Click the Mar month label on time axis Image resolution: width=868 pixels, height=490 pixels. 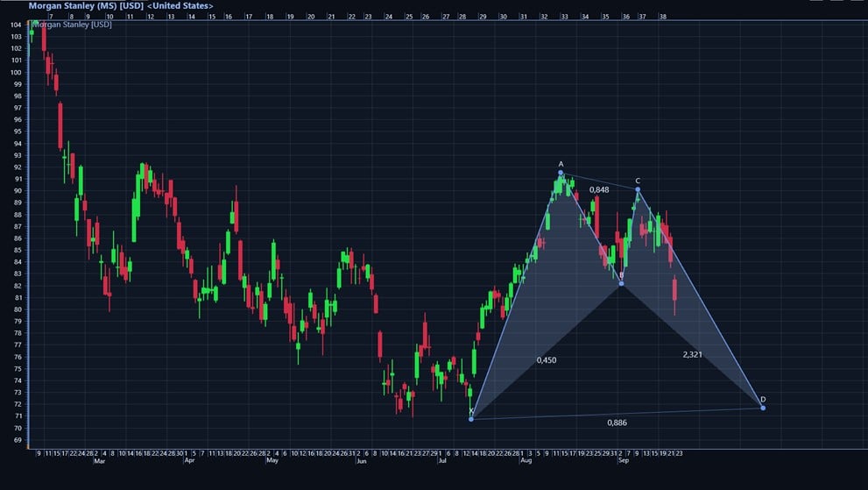point(99,460)
